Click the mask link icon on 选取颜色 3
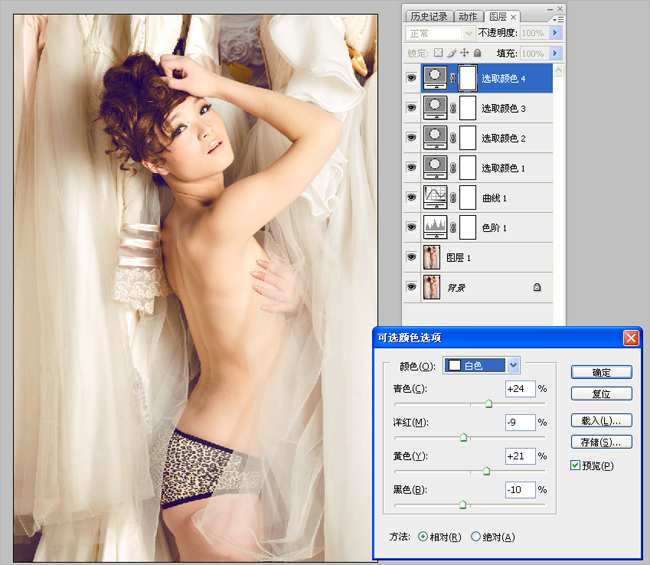650x565 pixels. 453,108
